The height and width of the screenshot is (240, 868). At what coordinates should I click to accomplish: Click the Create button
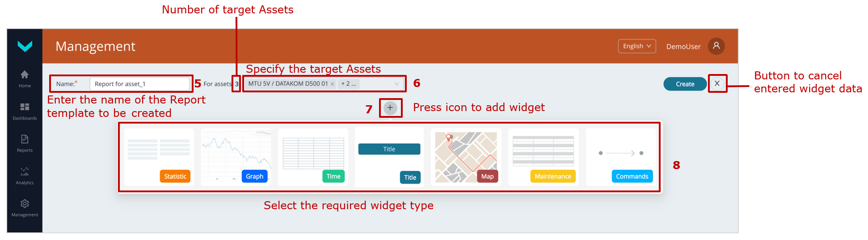(x=685, y=84)
